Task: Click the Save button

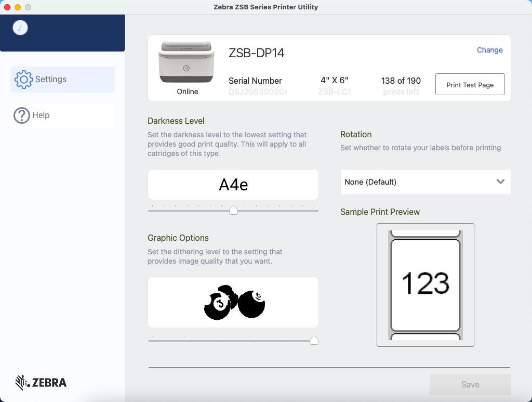Action: click(470, 384)
